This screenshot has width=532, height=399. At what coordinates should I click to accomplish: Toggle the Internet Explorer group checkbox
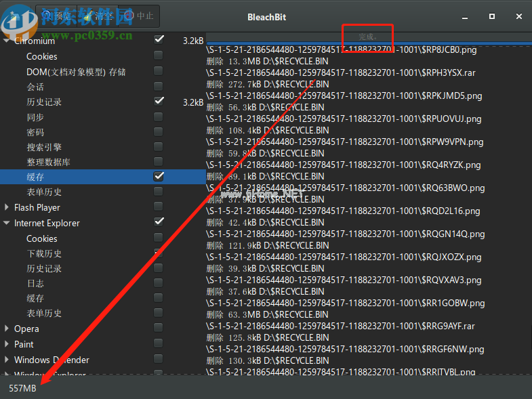[159, 222]
